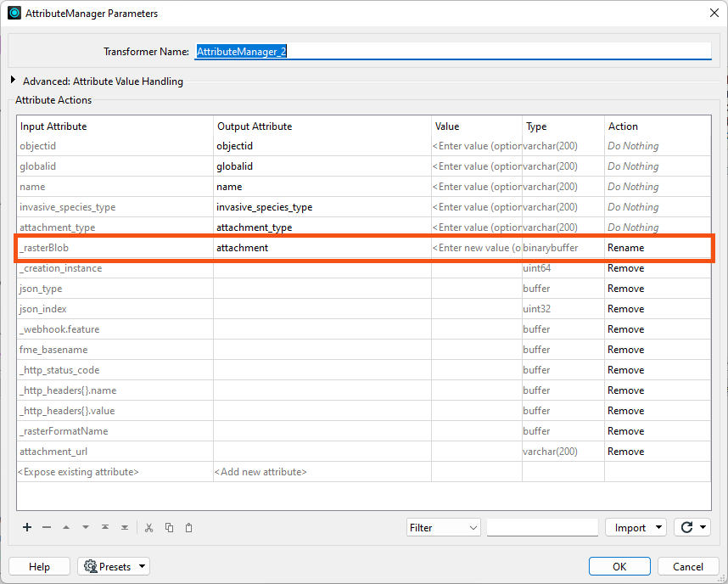The height and width of the screenshot is (584, 728).
Task: Paste a row using clipboard icon
Action: click(x=188, y=527)
